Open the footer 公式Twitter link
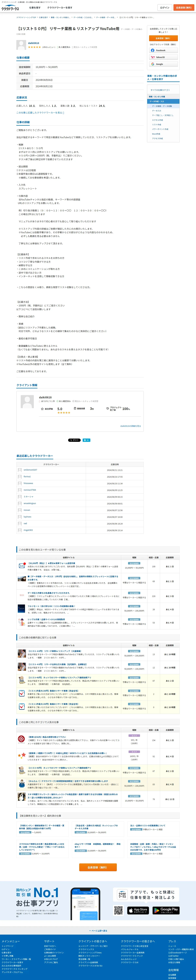The height and width of the screenshot is (980, 196). click(x=174, y=956)
